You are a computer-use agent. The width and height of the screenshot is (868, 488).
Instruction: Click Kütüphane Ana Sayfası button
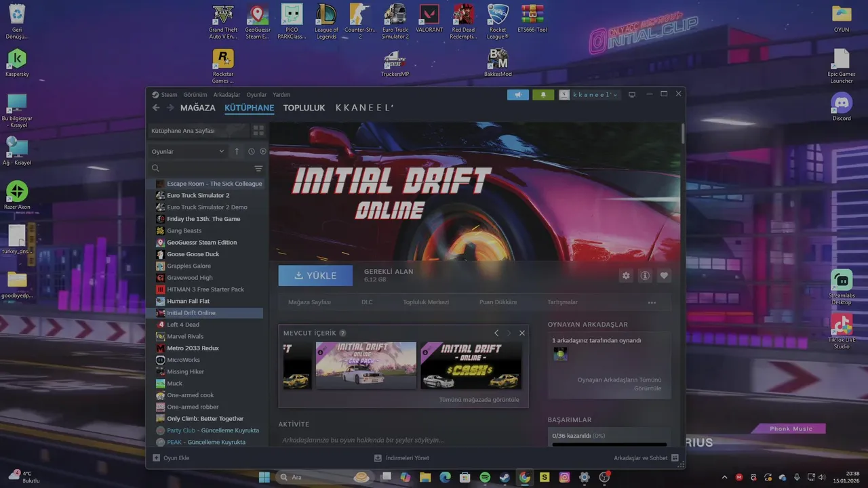(198, 130)
